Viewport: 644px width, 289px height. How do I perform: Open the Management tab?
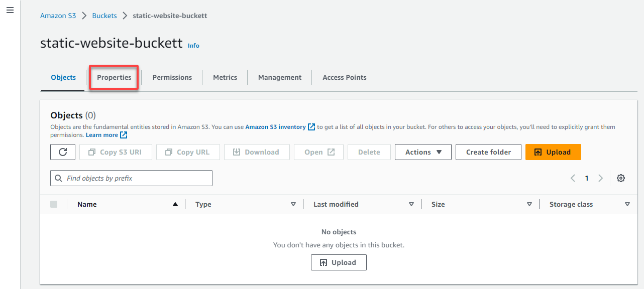point(280,77)
